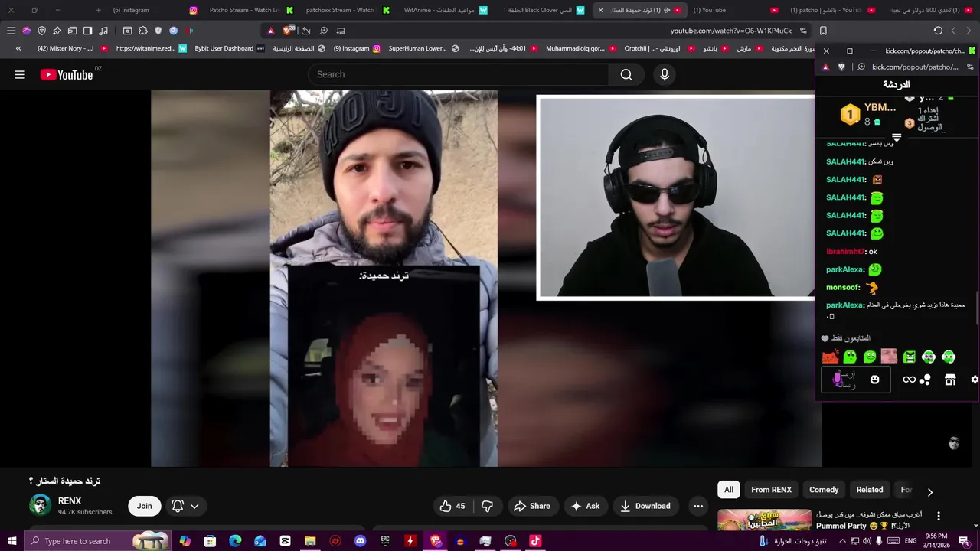Like the video with thumbs up (45)
Screen dimensions: 980x551
(452, 506)
